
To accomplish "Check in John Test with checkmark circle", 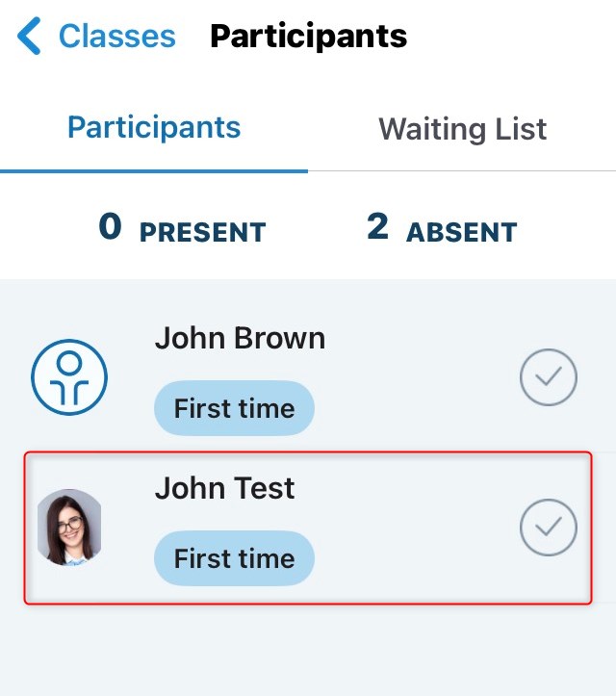I will point(549,527).
